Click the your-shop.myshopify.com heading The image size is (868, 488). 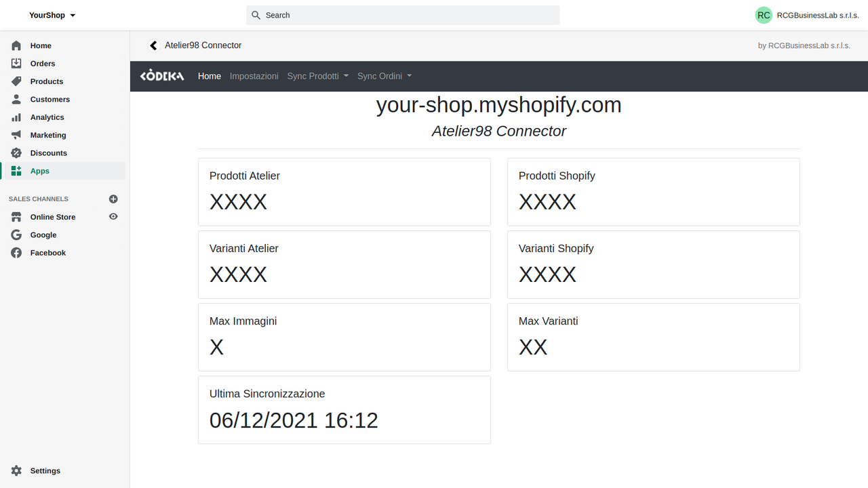pos(499,105)
